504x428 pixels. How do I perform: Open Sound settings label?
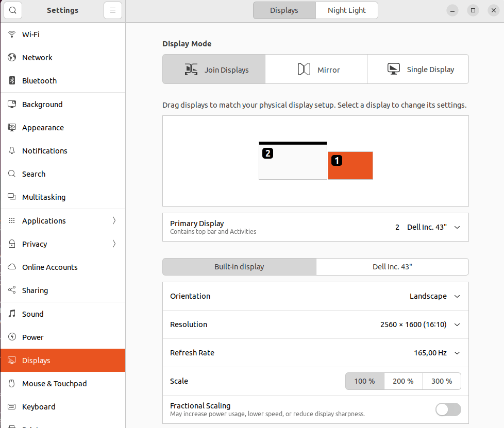click(33, 314)
